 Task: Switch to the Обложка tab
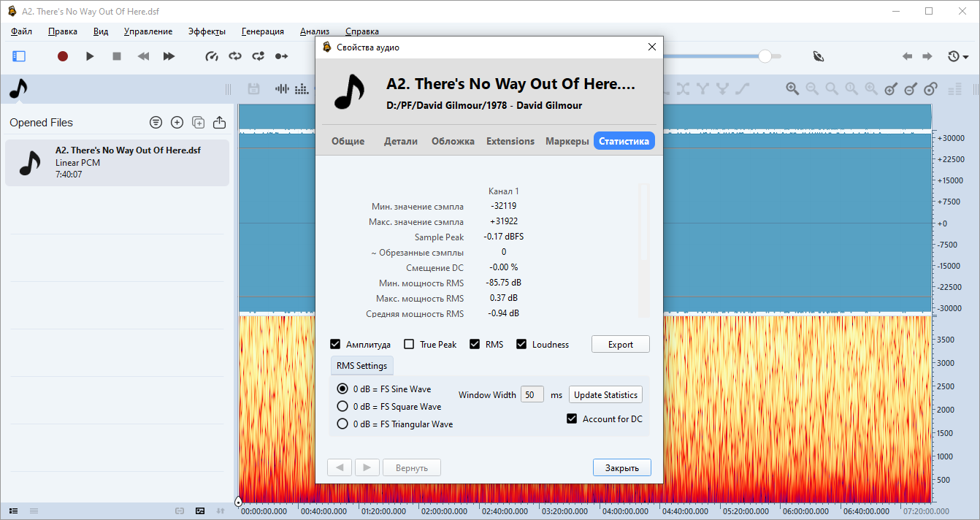[453, 141]
